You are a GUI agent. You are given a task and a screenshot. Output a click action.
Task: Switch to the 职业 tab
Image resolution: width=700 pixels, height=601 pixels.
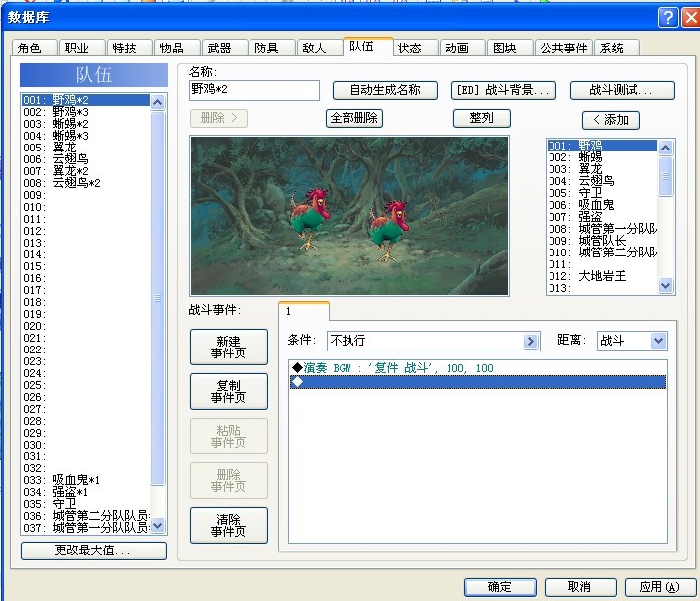(x=82, y=48)
